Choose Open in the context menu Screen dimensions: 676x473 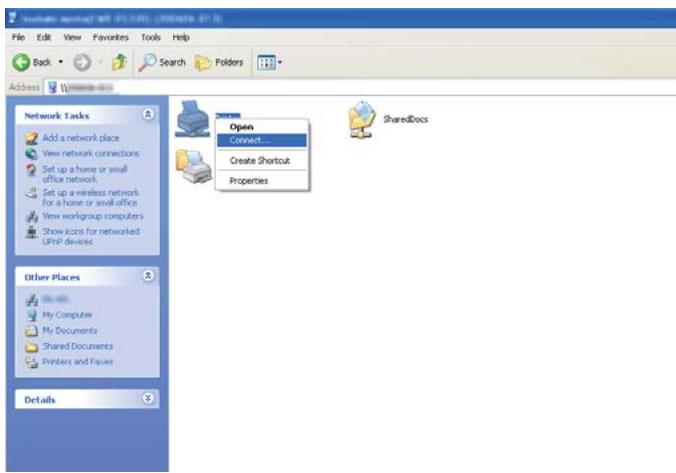pos(262,127)
